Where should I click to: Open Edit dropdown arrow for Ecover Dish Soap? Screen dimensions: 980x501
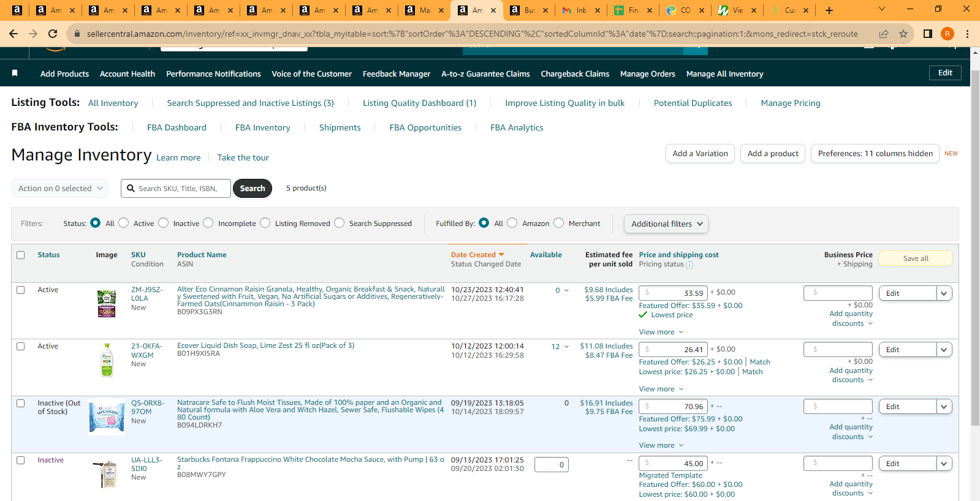[944, 350]
